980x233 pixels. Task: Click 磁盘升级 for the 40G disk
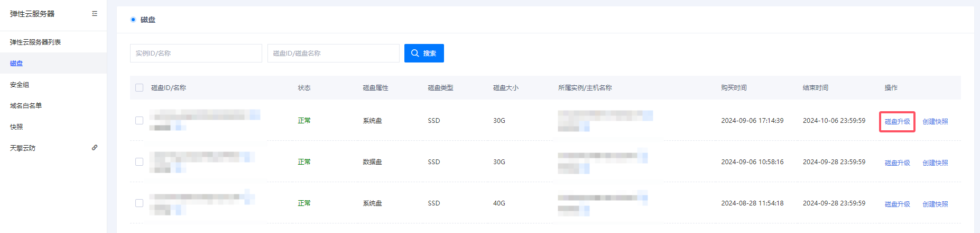pyautogui.click(x=897, y=204)
